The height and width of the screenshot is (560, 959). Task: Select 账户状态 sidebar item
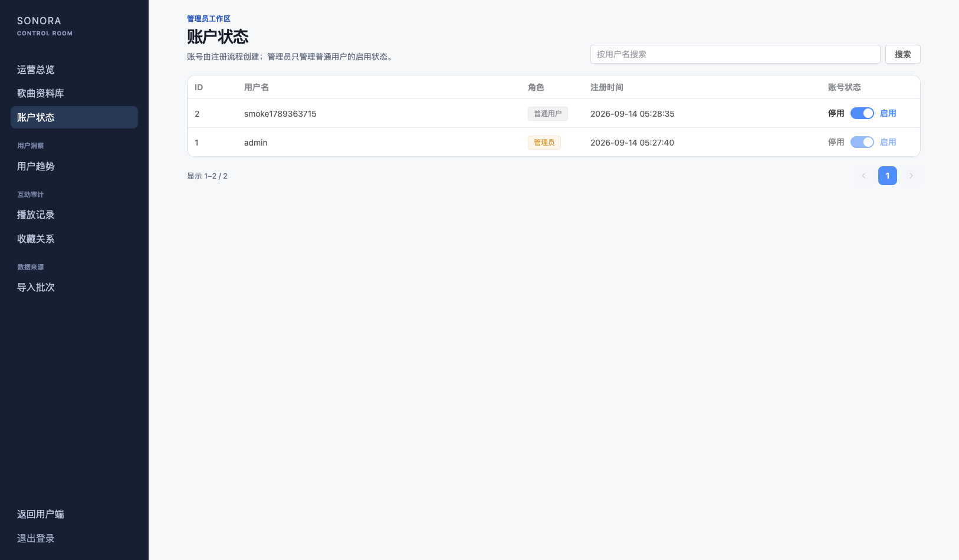click(x=74, y=117)
